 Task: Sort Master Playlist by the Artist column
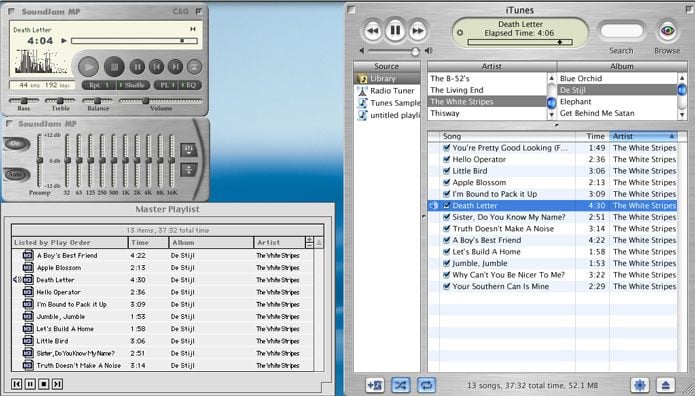279,243
